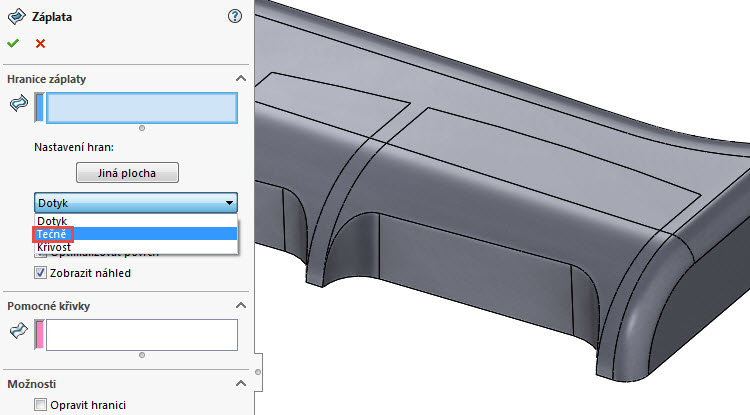The height and width of the screenshot is (415, 750).
Task: Click the patch boundary selection box
Action: (x=142, y=108)
